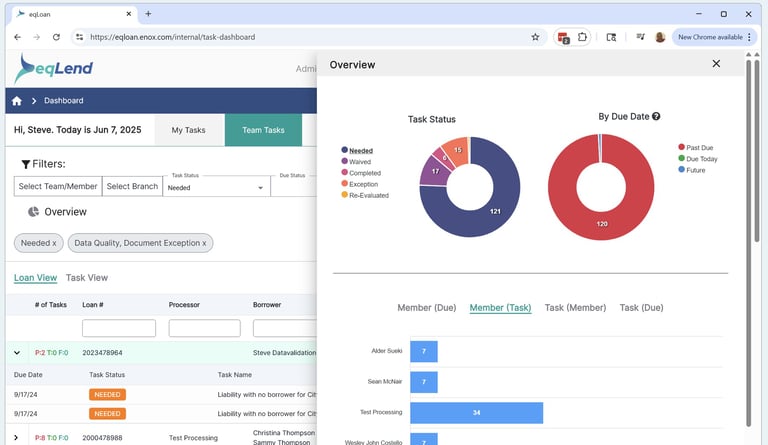This screenshot has width=768, height=445.
Task: Click the Alder Sueki bar showing 7
Action: [x=424, y=351]
